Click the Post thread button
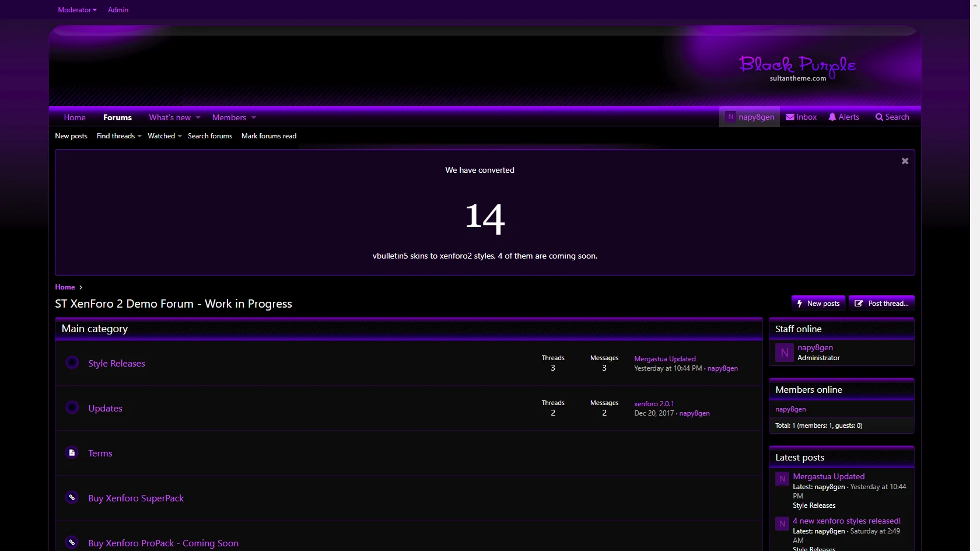The width and height of the screenshot is (980, 551). (x=881, y=302)
